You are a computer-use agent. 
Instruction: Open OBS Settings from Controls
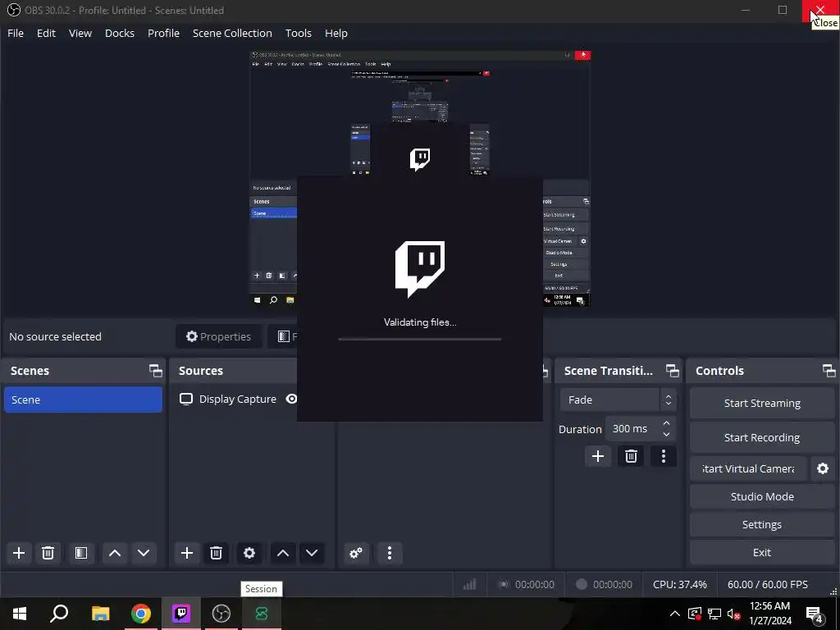(x=762, y=524)
